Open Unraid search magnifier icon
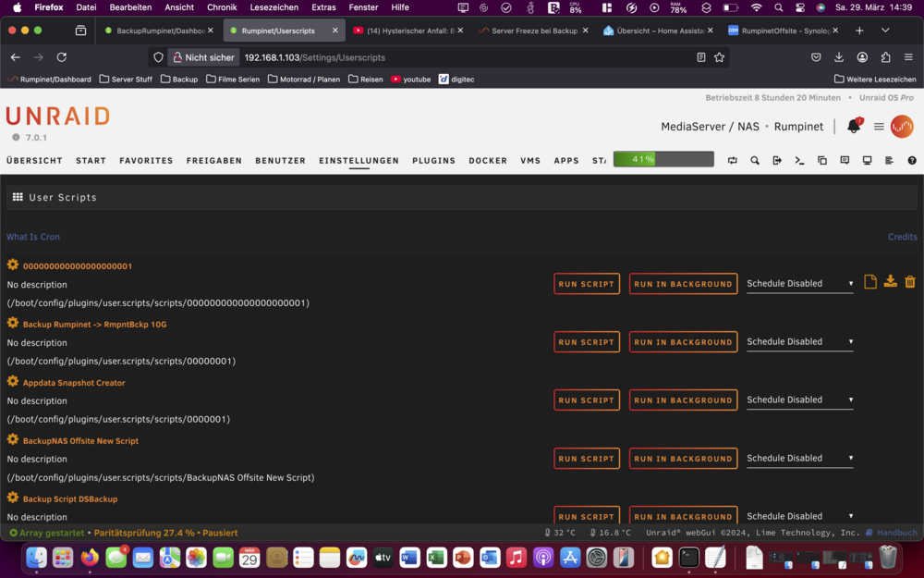Screen dimensions: 924x578 754,160
